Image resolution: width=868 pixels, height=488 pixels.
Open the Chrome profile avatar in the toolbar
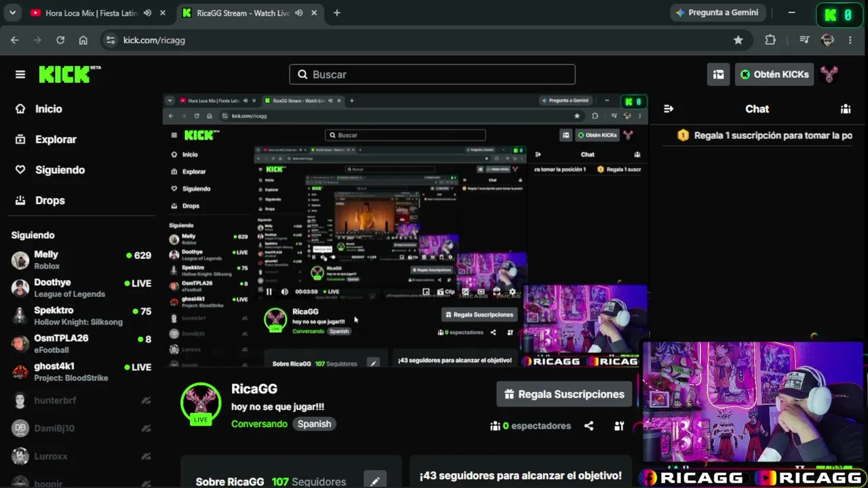coord(827,40)
